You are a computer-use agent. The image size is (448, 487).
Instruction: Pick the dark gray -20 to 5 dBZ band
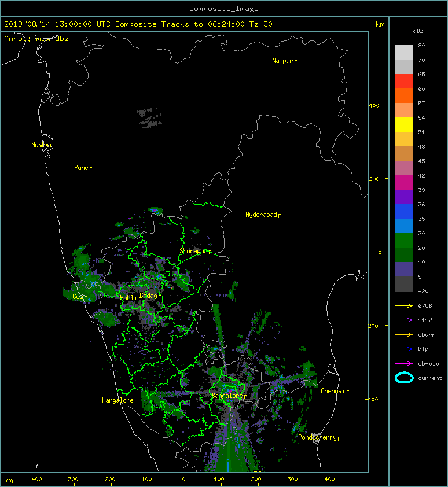pyautogui.click(x=404, y=284)
